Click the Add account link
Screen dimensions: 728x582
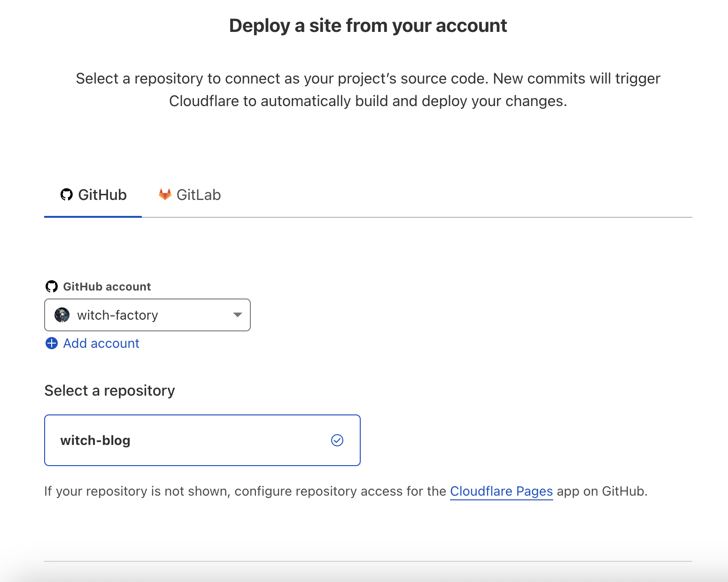tap(101, 343)
